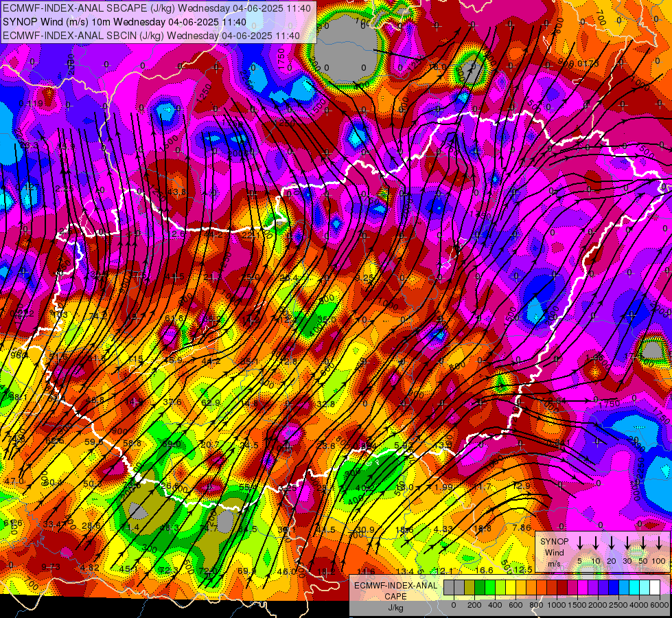Click the 200 tick label on CAPE scale
This screenshot has width=672, height=618.
[x=474, y=605]
